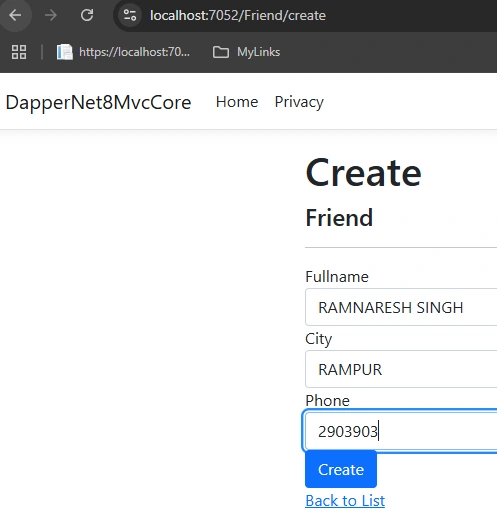The width and height of the screenshot is (497, 527).
Task: Click the DapperNet8MvcCore brand link
Action: pyautogui.click(x=98, y=102)
